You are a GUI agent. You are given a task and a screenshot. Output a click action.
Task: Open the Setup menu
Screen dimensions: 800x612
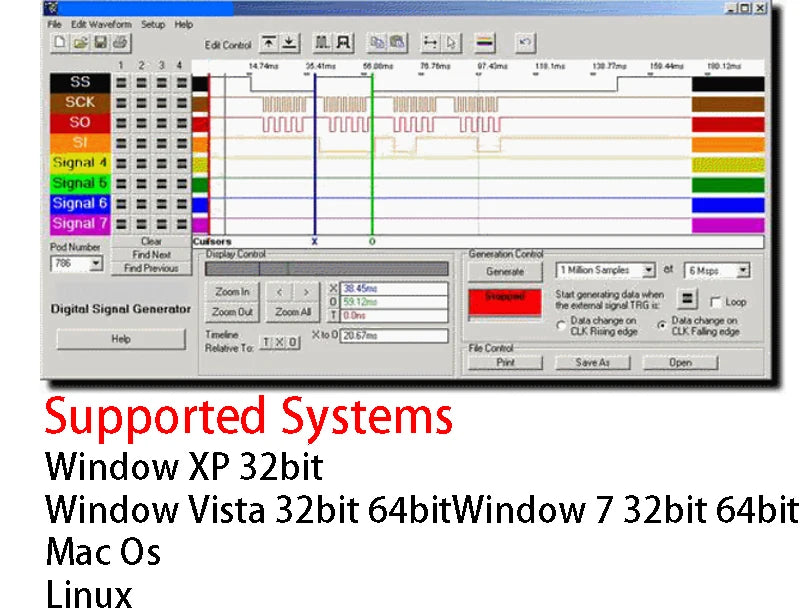[153, 24]
